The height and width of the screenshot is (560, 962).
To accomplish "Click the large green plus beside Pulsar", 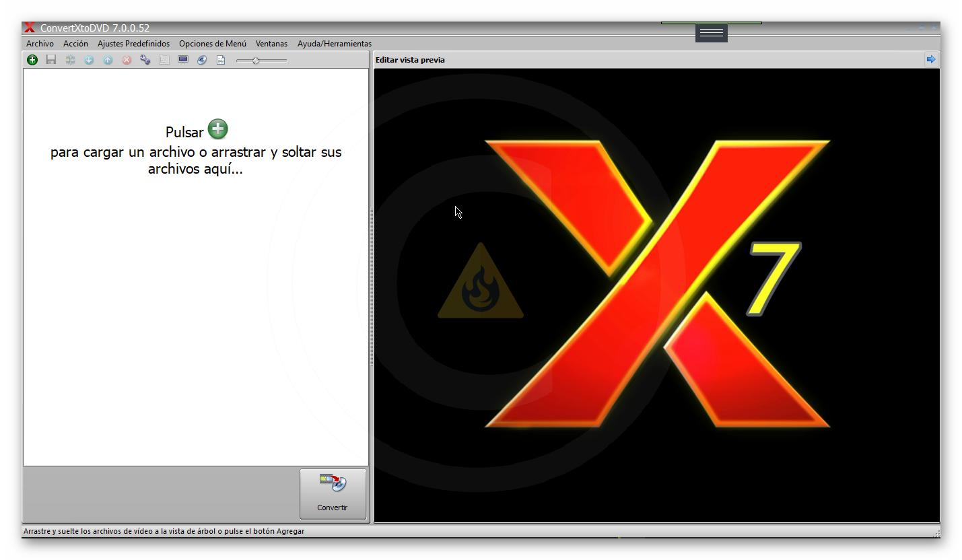I will 218,129.
